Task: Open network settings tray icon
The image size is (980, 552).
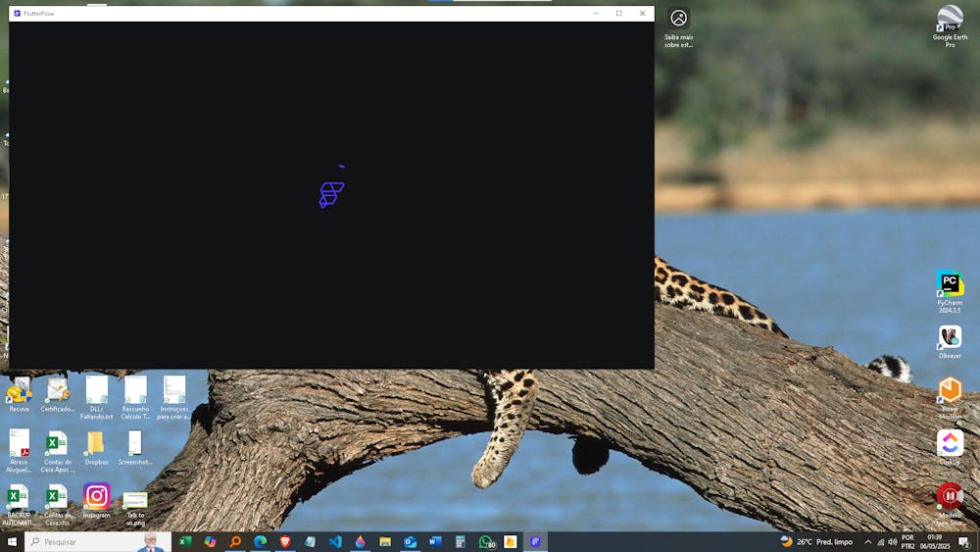Action: [881, 542]
